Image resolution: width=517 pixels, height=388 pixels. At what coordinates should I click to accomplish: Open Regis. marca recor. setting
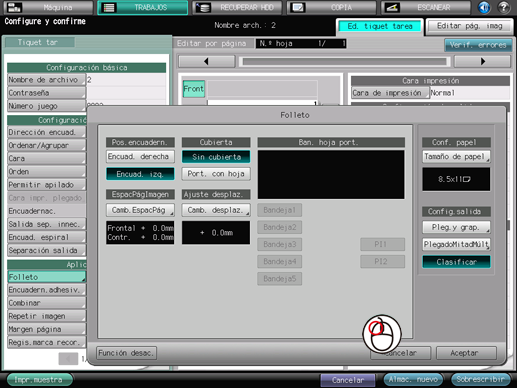pyautogui.click(x=46, y=342)
